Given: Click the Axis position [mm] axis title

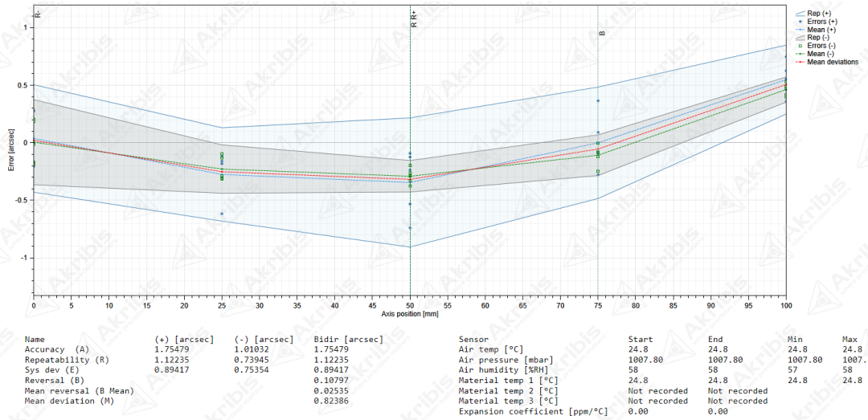Looking at the screenshot, I should pyautogui.click(x=410, y=315).
